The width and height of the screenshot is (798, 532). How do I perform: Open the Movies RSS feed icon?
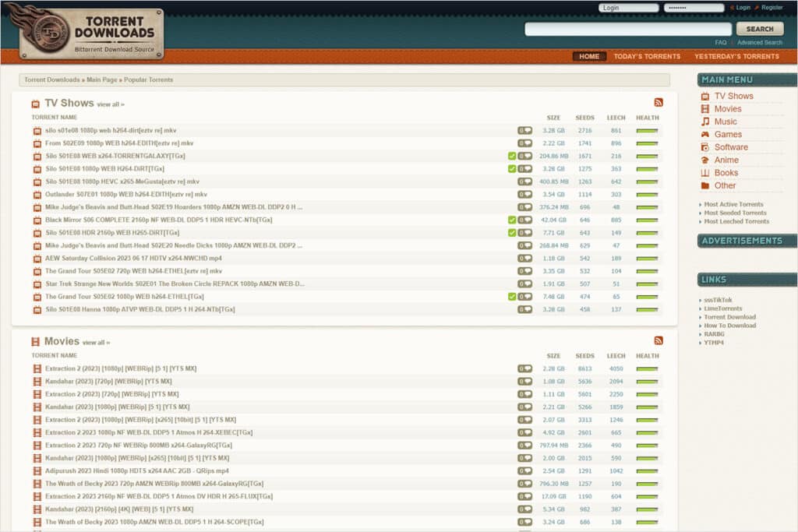tap(659, 341)
